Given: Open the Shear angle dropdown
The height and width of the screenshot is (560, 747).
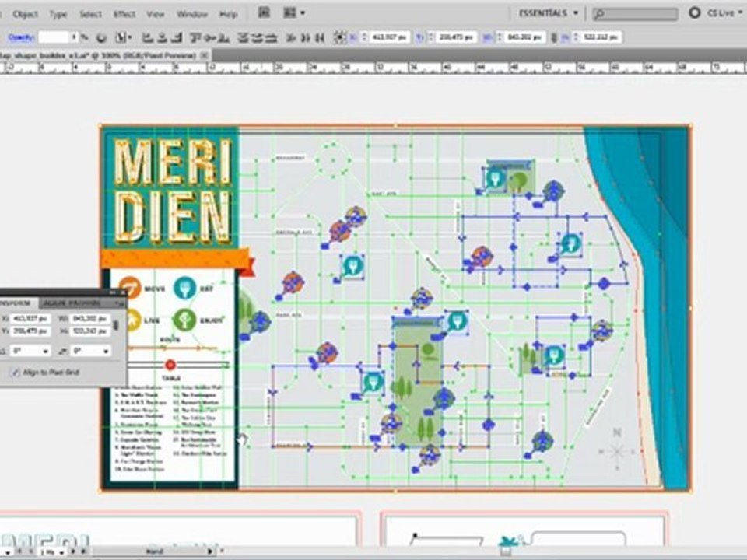Looking at the screenshot, I should 106,351.
